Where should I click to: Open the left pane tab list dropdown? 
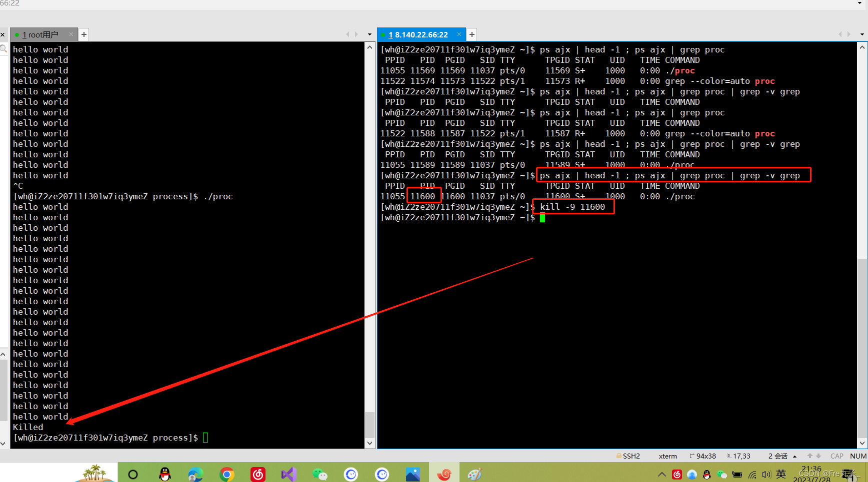coord(369,34)
